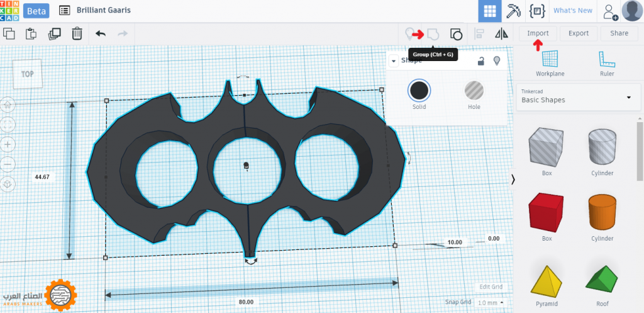The width and height of the screenshot is (644, 313).
Task: Click the top-right corner resize handle
Action: [x=382, y=89]
